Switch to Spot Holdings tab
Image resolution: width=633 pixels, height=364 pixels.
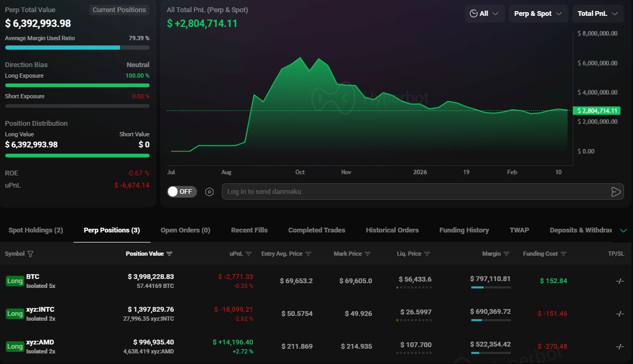(x=35, y=230)
